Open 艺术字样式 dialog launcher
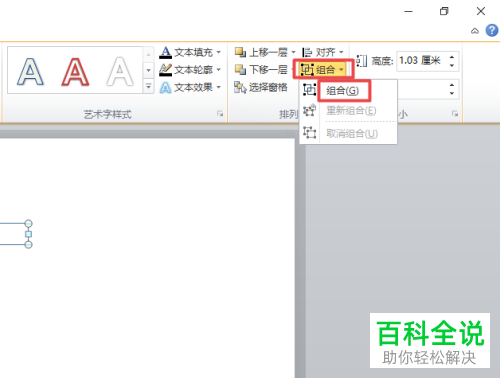 (220, 114)
